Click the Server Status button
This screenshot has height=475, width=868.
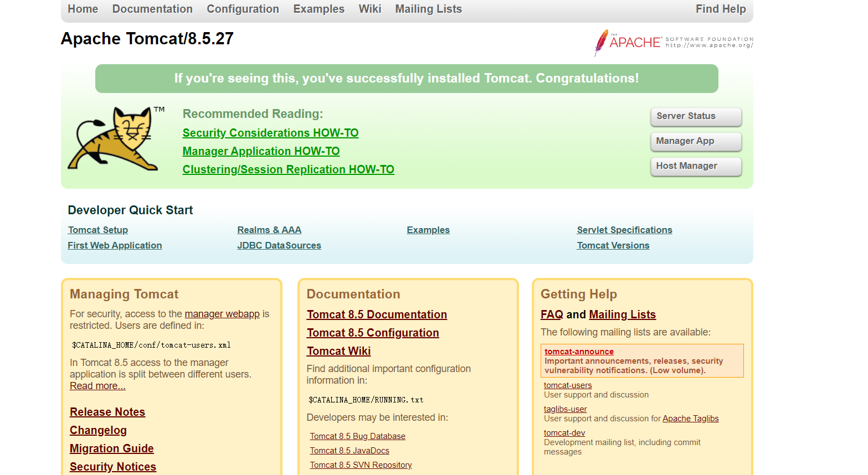[696, 116]
